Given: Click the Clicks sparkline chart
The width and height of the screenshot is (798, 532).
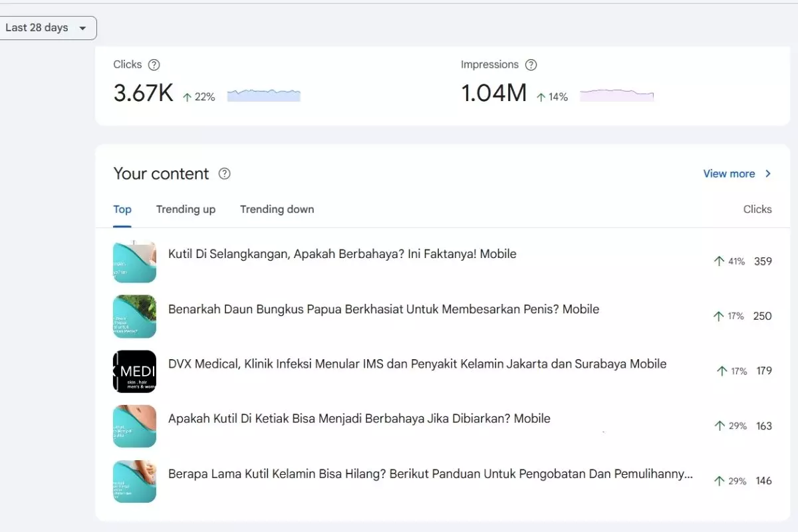Looking at the screenshot, I should [264, 94].
